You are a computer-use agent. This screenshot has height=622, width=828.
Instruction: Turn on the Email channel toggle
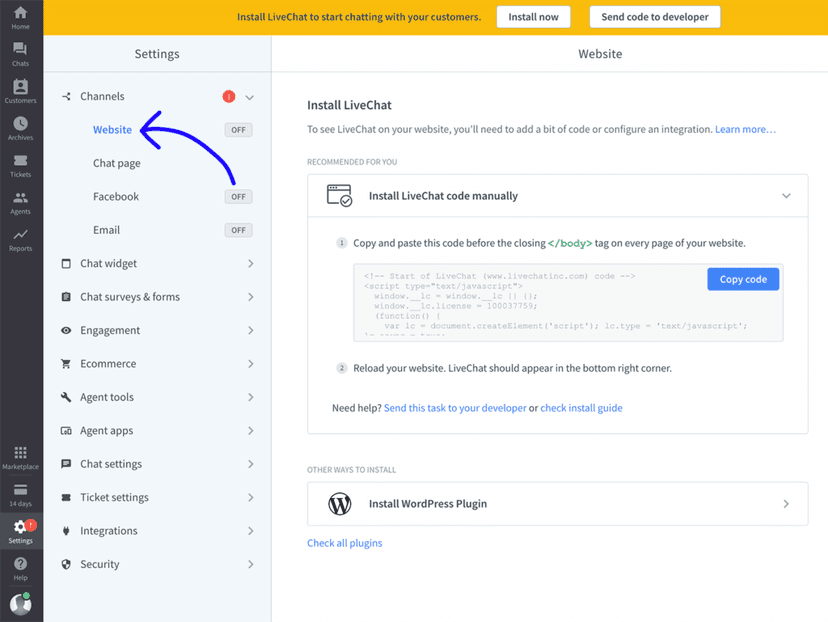click(x=238, y=230)
